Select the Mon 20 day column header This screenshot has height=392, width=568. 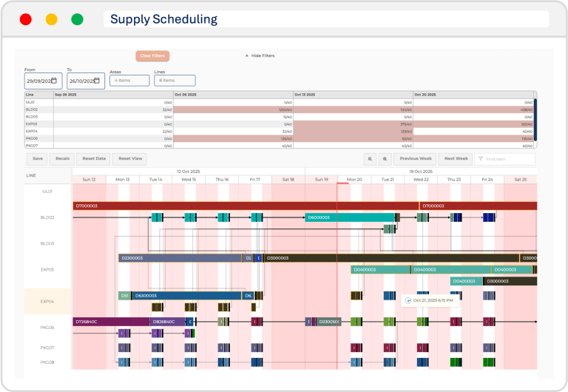(x=354, y=179)
